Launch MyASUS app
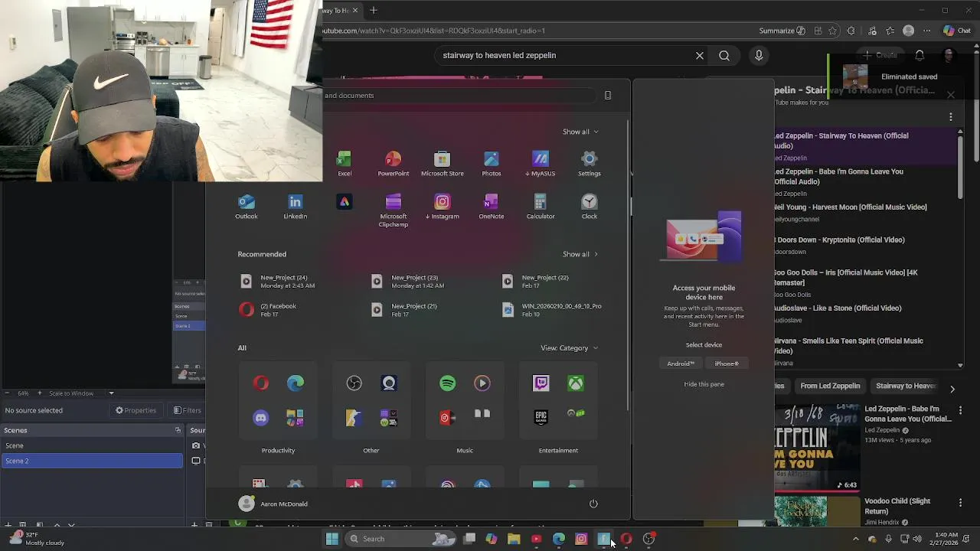Screen dimensions: 980x551 click(x=541, y=163)
